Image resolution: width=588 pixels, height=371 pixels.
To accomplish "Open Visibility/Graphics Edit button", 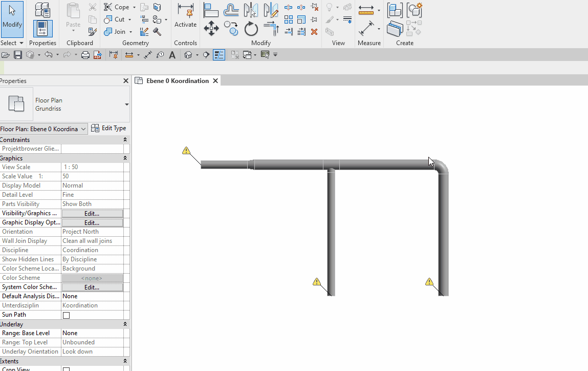I will tap(92, 213).
